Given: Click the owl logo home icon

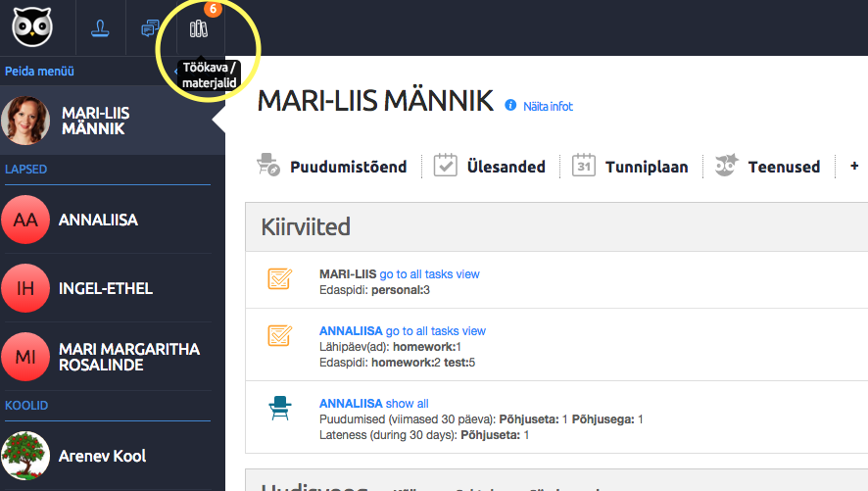Looking at the screenshot, I should tap(31, 26).
